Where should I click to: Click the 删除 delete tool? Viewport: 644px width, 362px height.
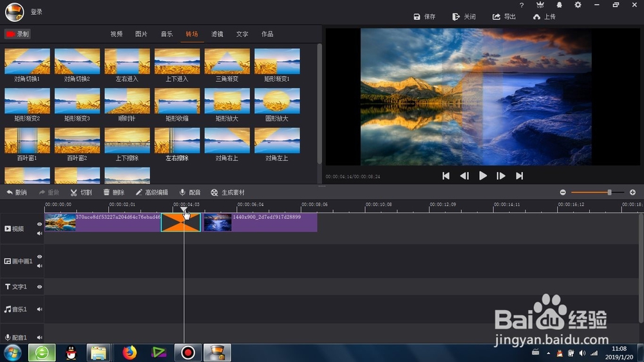tap(114, 193)
